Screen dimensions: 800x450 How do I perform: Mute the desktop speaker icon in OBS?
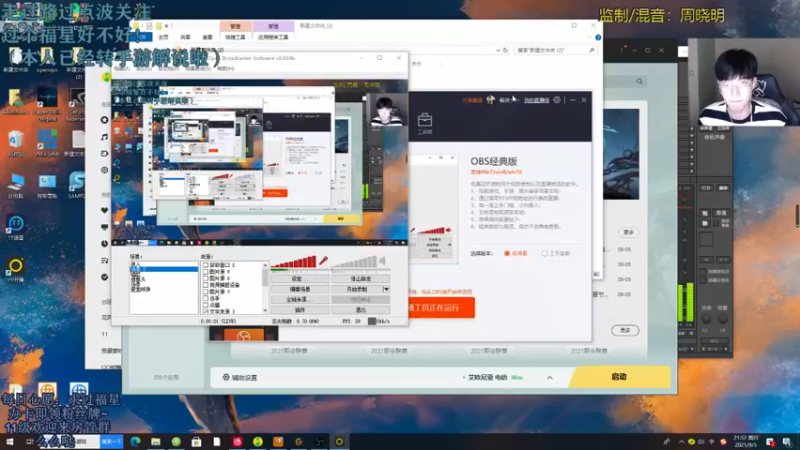coord(382,261)
